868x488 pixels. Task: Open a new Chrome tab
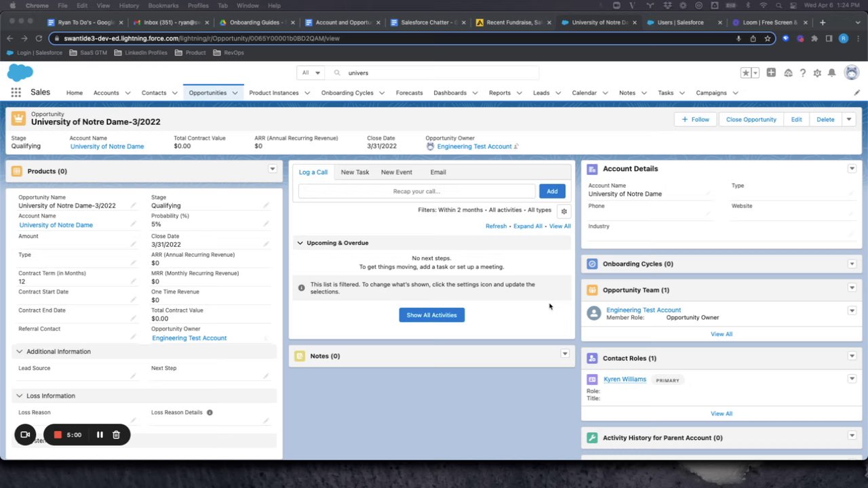point(823,22)
